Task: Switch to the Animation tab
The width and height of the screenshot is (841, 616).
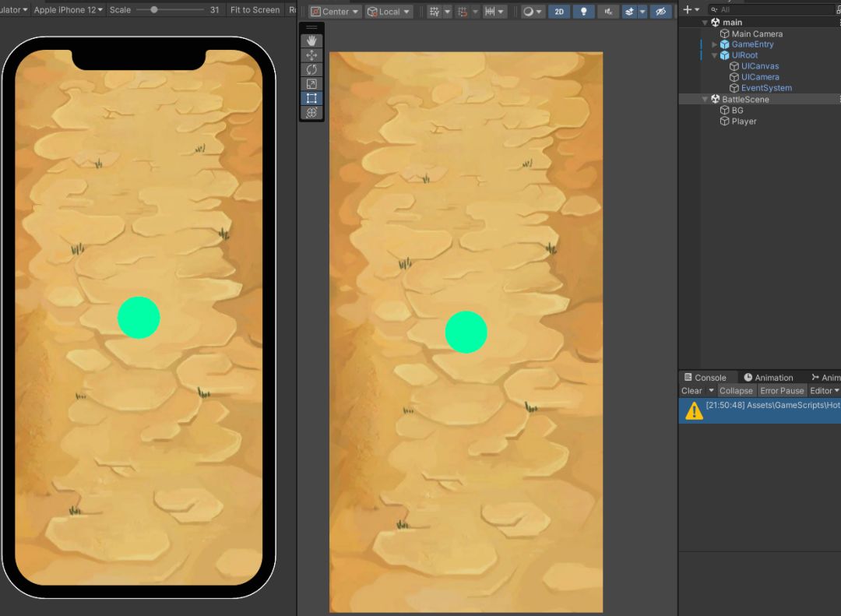Action: pyautogui.click(x=768, y=377)
